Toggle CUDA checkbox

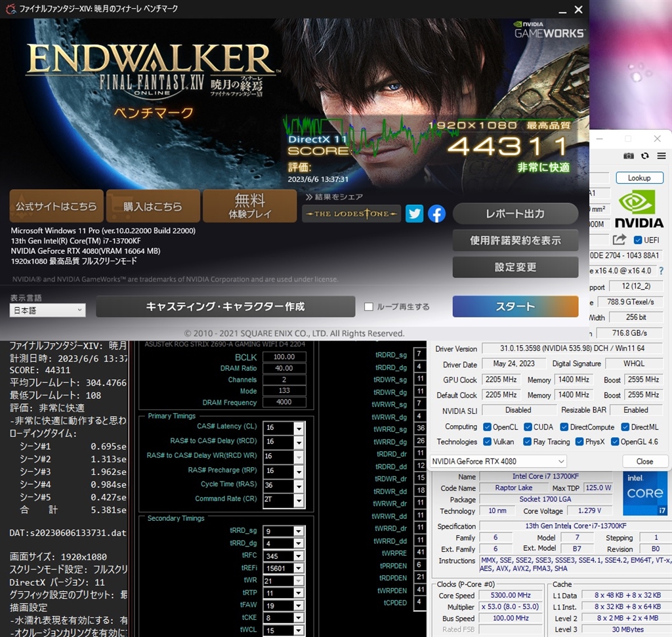point(528,427)
